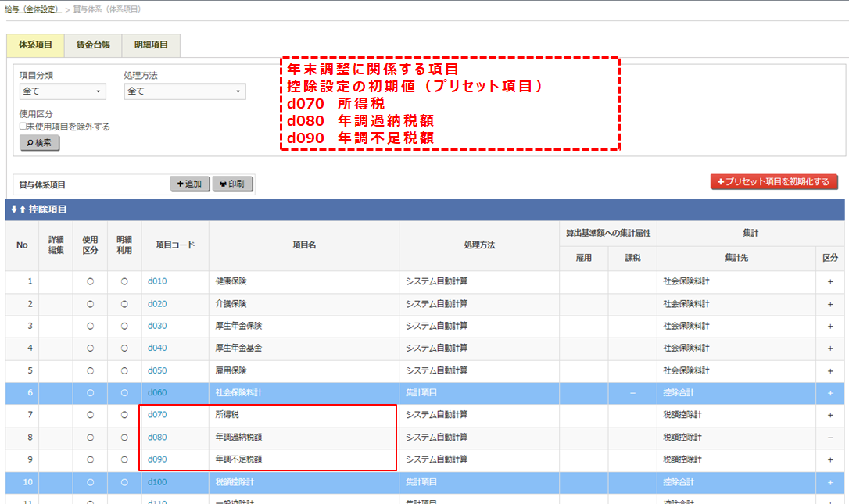Click the 検索 search button
849x504 pixels.
(39, 143)
